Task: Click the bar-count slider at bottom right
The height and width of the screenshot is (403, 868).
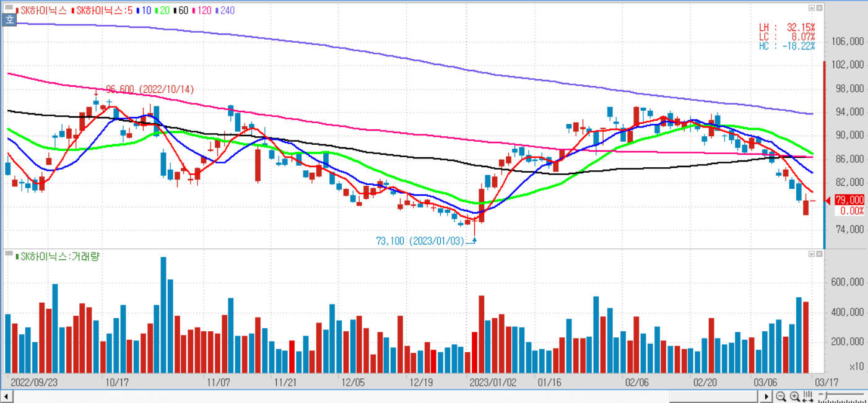Action: 841,396
